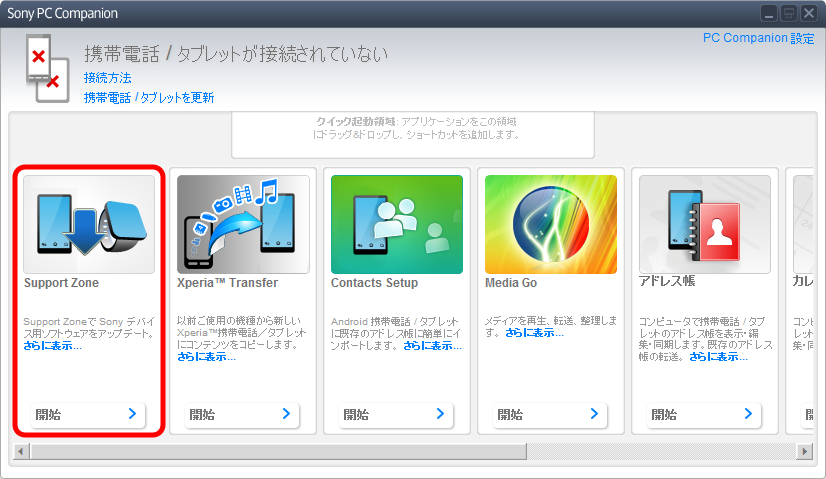This screenshot has height=479, width=826.
Task: Show more under アドレス帳 description
Action: tap(719, 357)
